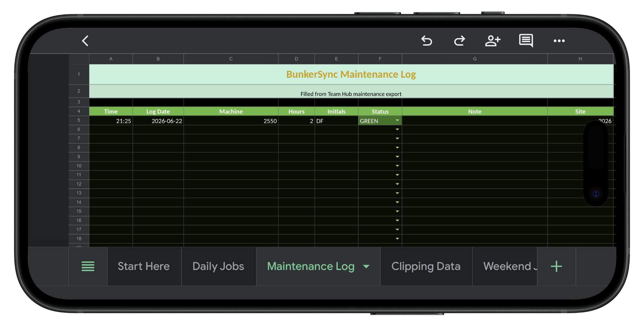Select the Time header cell
This screenshot has width=644, height=327.
111,111
